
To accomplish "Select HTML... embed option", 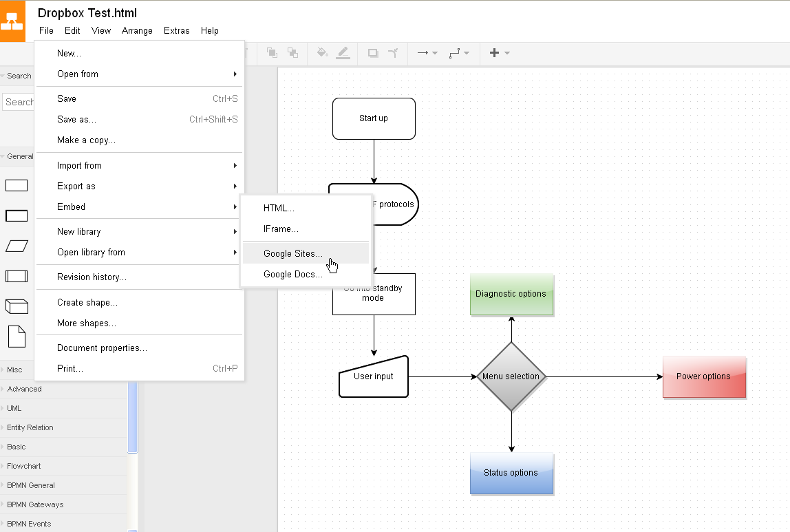I will (x=306, y=208).
